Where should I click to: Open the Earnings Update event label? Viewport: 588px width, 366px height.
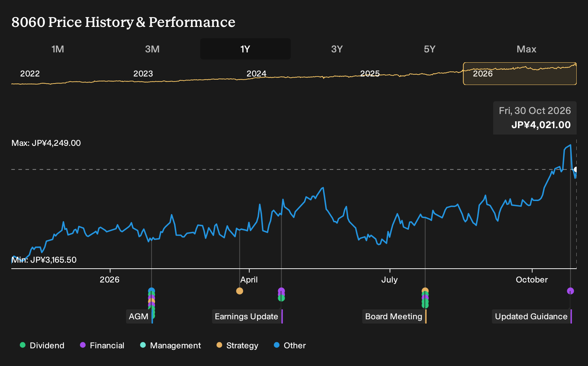pos(247,316)
